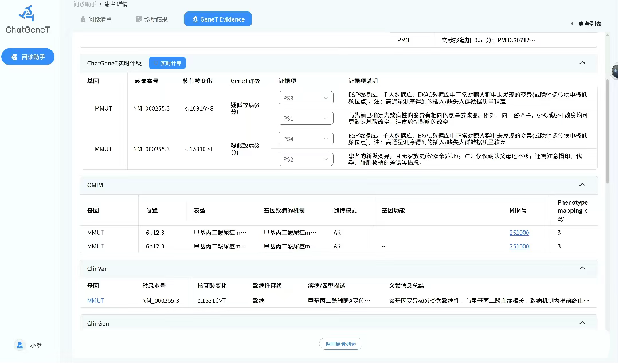
Task: Open the first OMIM 251000 link
Action: pyautogui.click(x=519, y=233)
